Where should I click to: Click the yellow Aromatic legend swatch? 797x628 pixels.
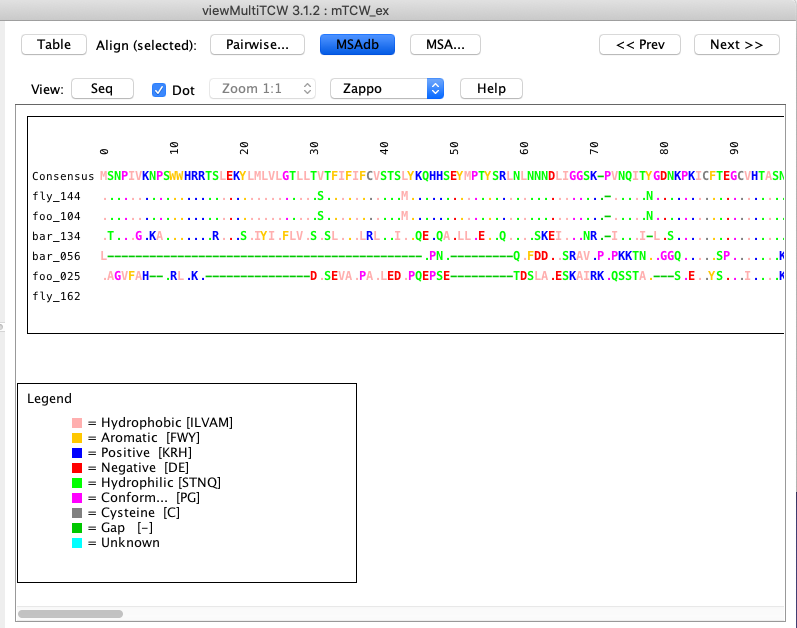(x=76, y=438)
